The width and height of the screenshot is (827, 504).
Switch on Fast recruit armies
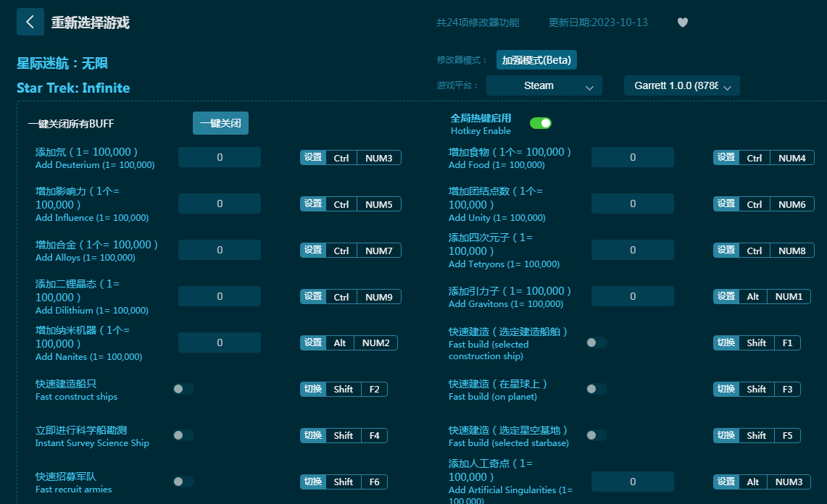coord(183,482)
